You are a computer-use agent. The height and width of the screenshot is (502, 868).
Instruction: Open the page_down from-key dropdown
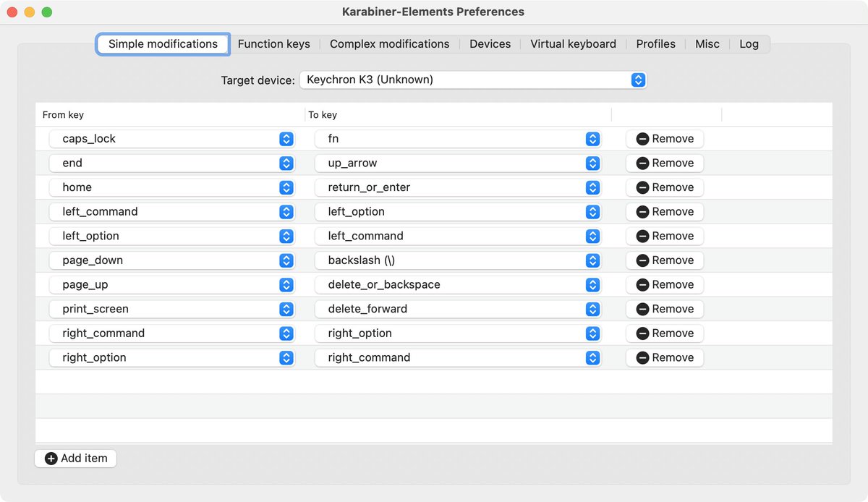coord(172,260)
